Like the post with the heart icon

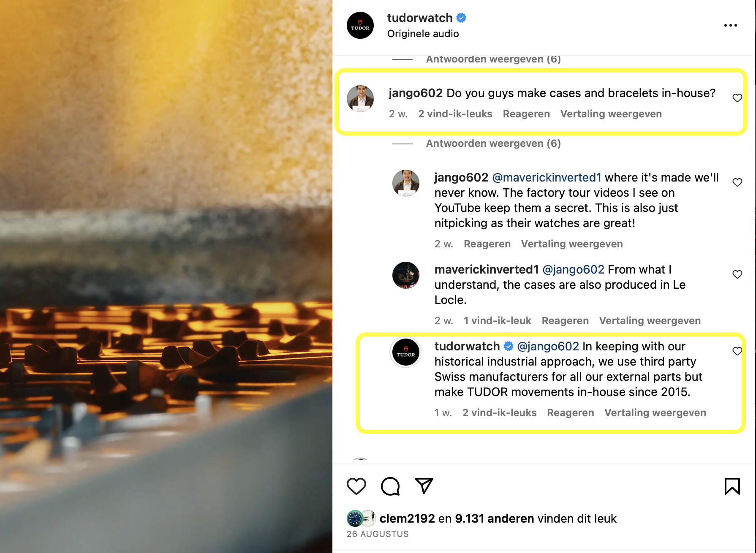tap(356, 486)
